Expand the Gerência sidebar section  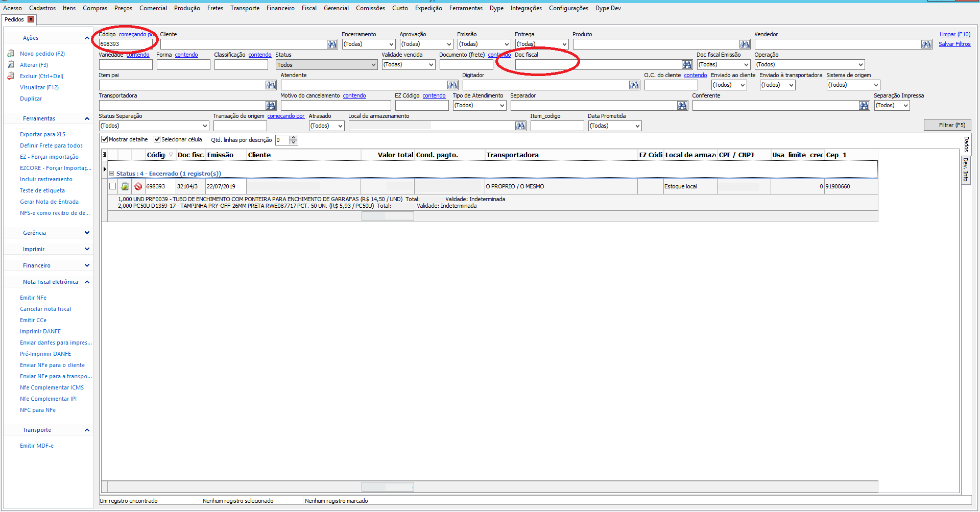tap(87, 233)
